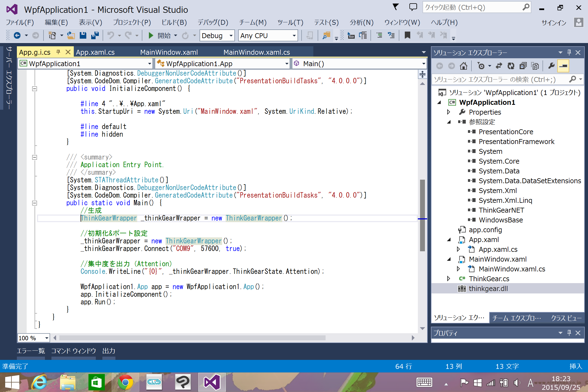Click the green Start debugging button
Screen dimensions: 588x392
pos(151,35)
